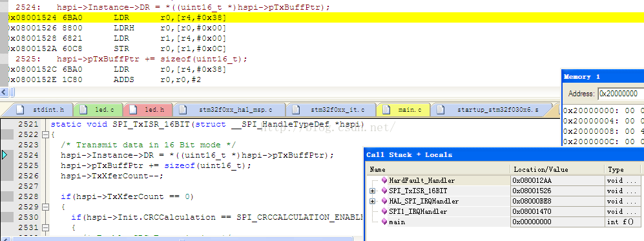Click the Call Stack + Locals title bar
644x241 pixels.
(504, 155)
